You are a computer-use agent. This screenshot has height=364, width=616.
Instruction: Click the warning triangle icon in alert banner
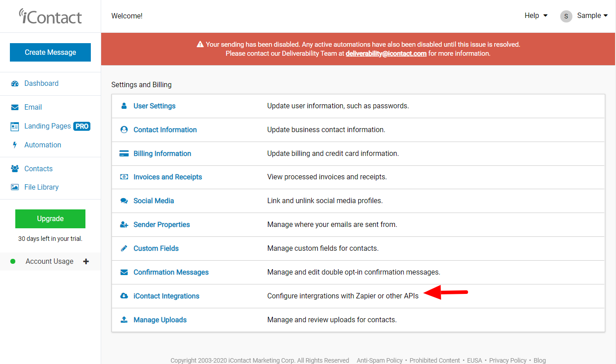point(201,44)
